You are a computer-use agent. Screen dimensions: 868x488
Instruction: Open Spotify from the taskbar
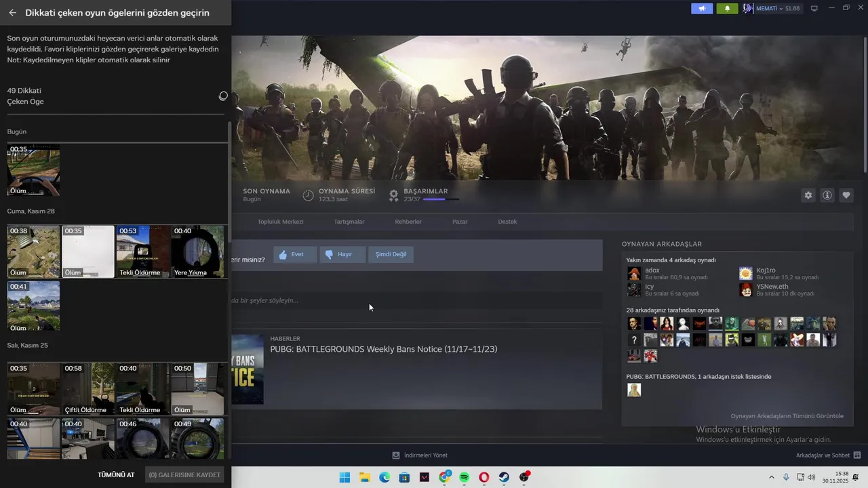465,477
